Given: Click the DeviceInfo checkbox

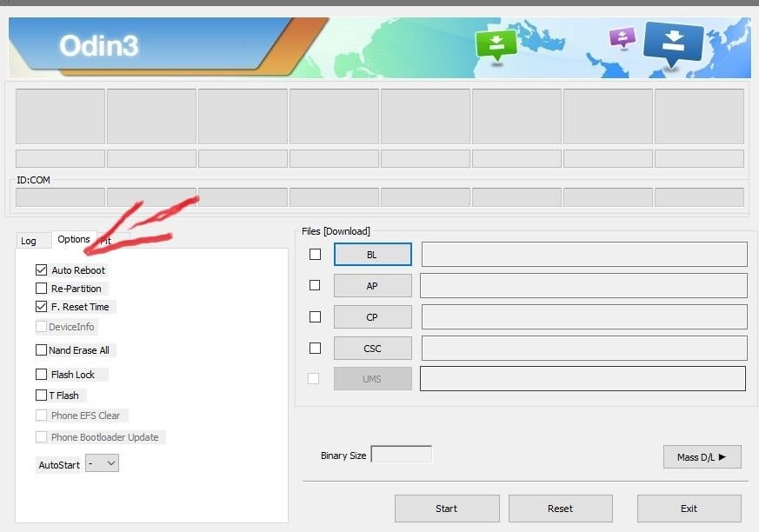Looking at the screenshot, I should coord(41,327).
